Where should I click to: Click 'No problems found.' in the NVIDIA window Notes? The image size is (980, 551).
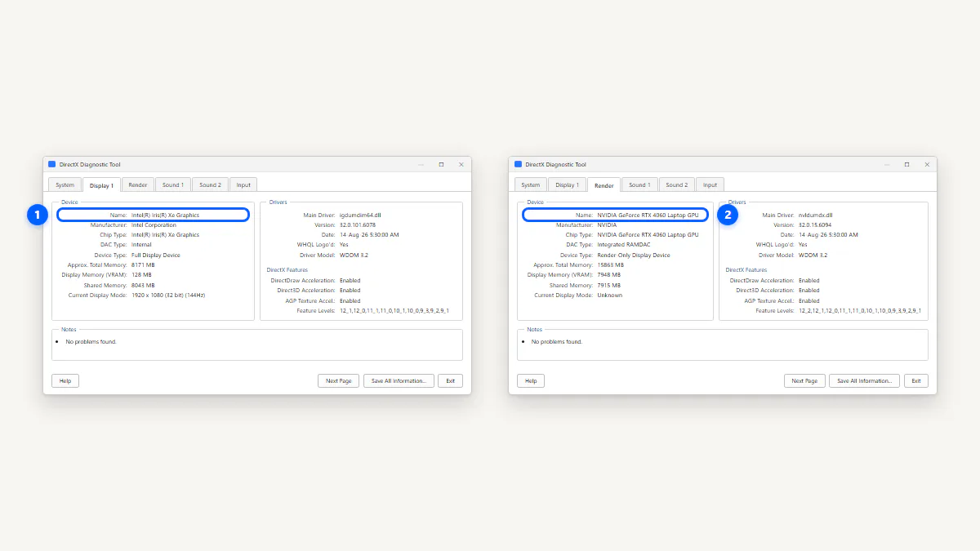[x=557, y=342]
